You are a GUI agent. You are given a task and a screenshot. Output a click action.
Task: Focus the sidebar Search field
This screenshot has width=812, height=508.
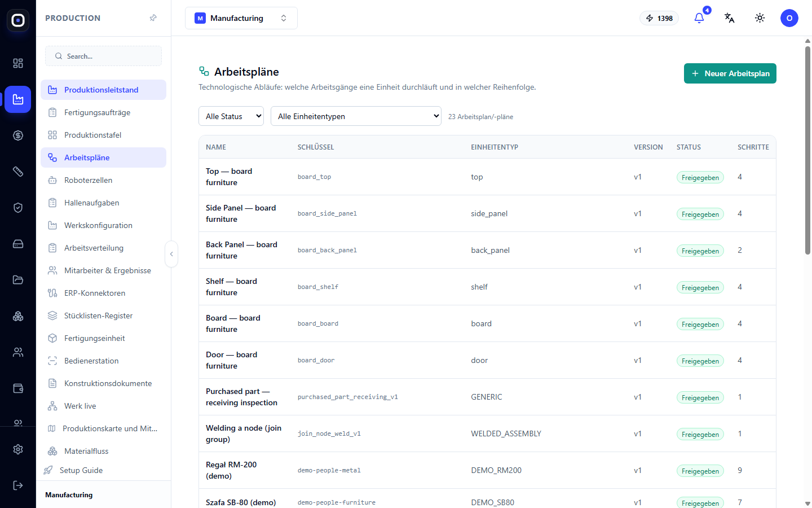[103, 56]
